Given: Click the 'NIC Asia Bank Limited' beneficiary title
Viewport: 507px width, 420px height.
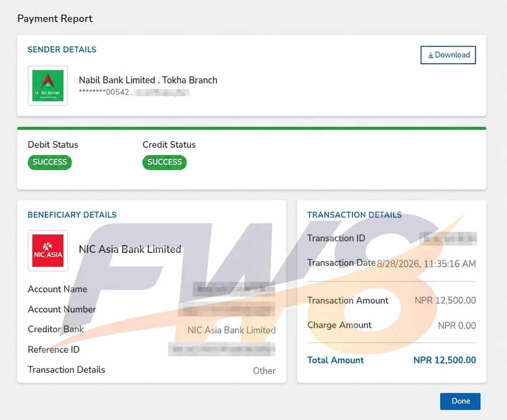Looking at the screenshot, I should pyautogui.click(x=130, y=249).
